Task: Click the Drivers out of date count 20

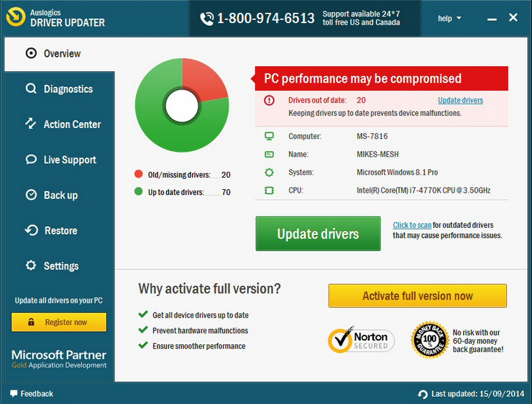Action: point(361,100)
